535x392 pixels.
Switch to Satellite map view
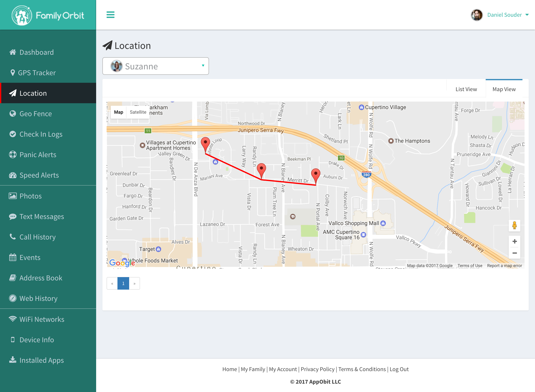[x=138, y=112]
